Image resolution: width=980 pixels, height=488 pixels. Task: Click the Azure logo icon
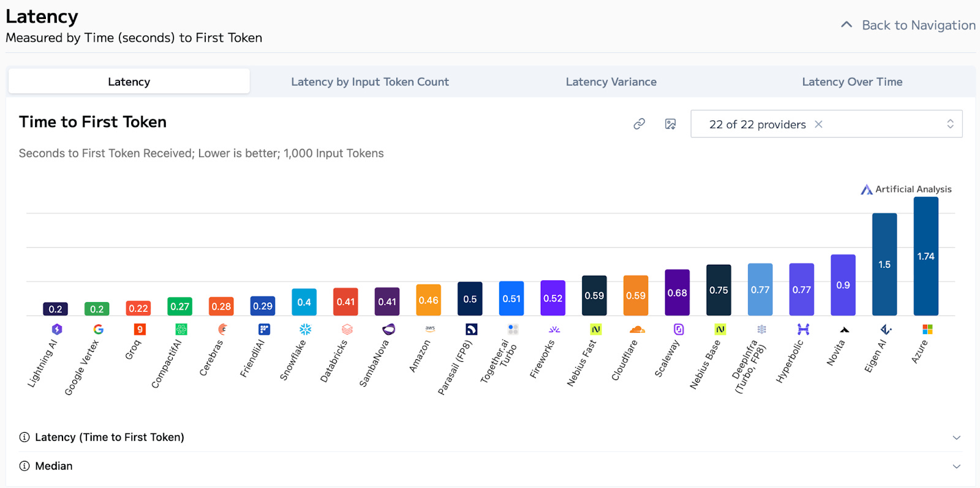927,329
